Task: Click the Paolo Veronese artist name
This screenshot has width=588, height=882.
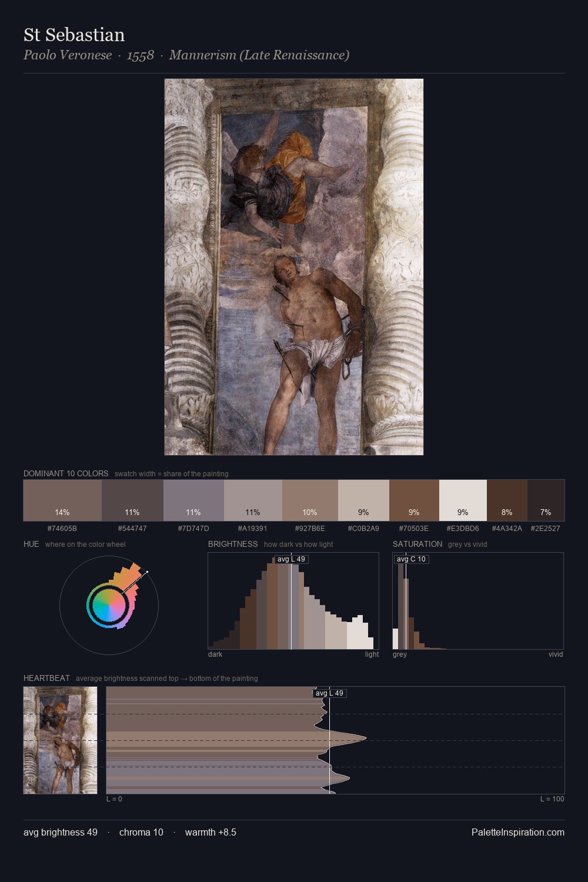Action: [68, 55]
